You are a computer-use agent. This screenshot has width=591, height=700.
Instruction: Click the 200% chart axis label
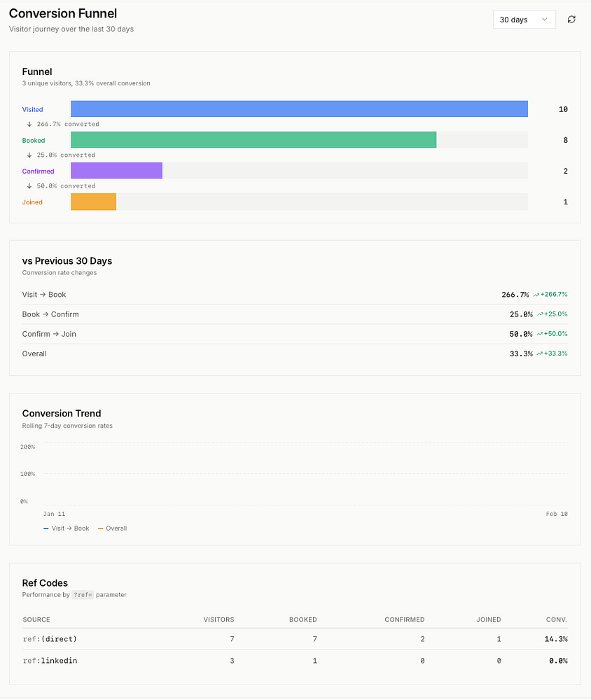(x=28, y=447)
